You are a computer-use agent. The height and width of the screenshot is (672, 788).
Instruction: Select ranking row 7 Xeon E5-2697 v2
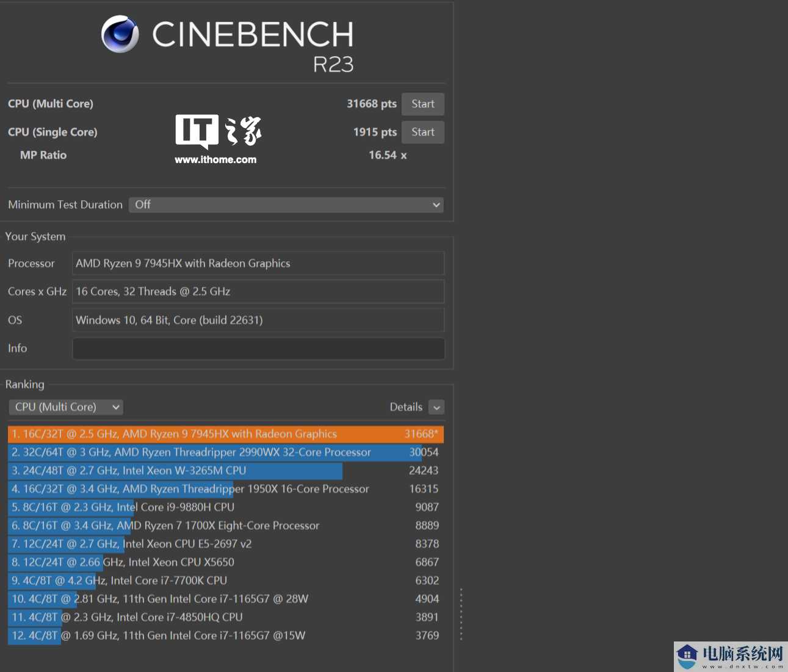coord(226,544)
